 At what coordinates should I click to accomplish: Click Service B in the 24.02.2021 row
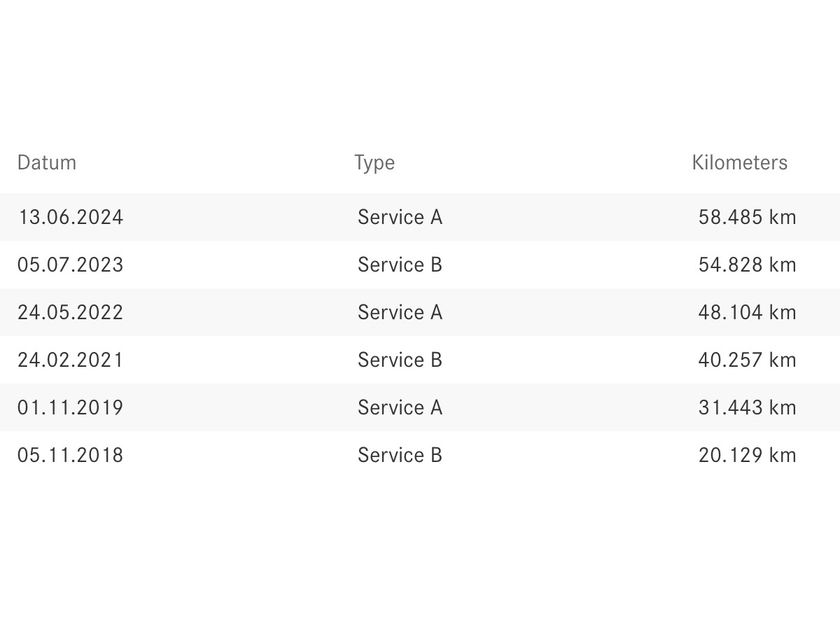click(400, 360)
